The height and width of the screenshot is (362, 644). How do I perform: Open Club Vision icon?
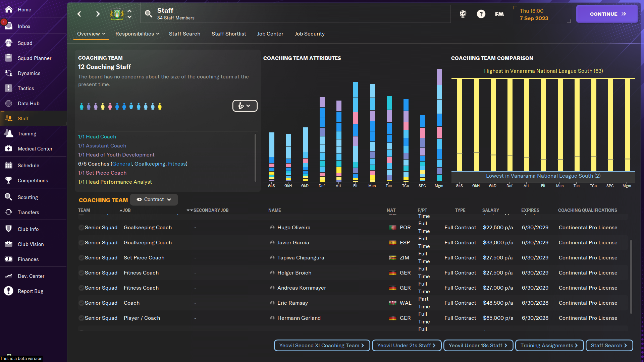9,244
